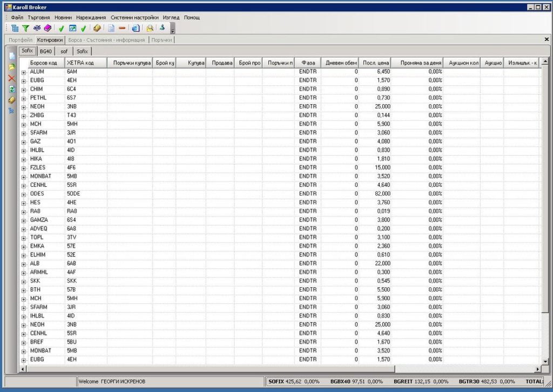
Task: Expand the PETHL row
Action: [x=24, y=99]
